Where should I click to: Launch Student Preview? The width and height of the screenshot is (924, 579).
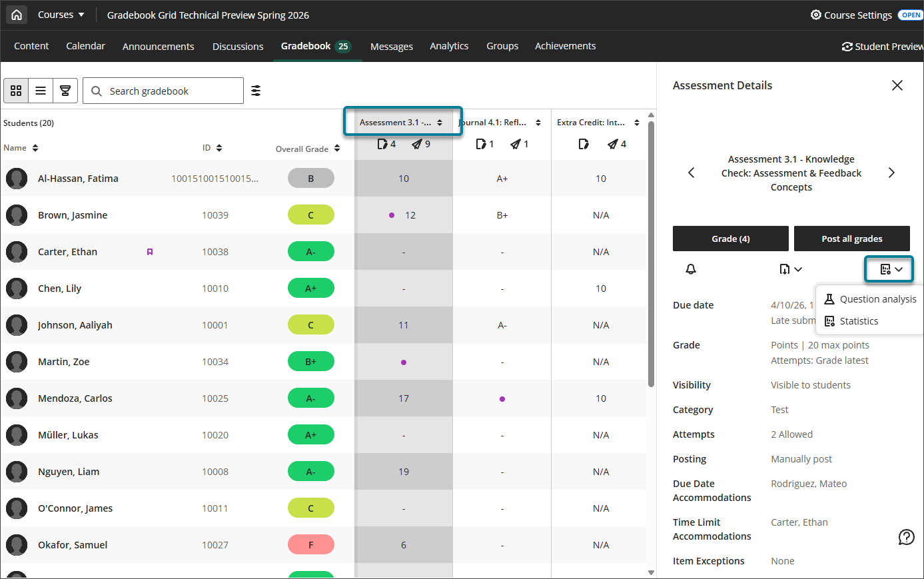click(x=883, y=46)
